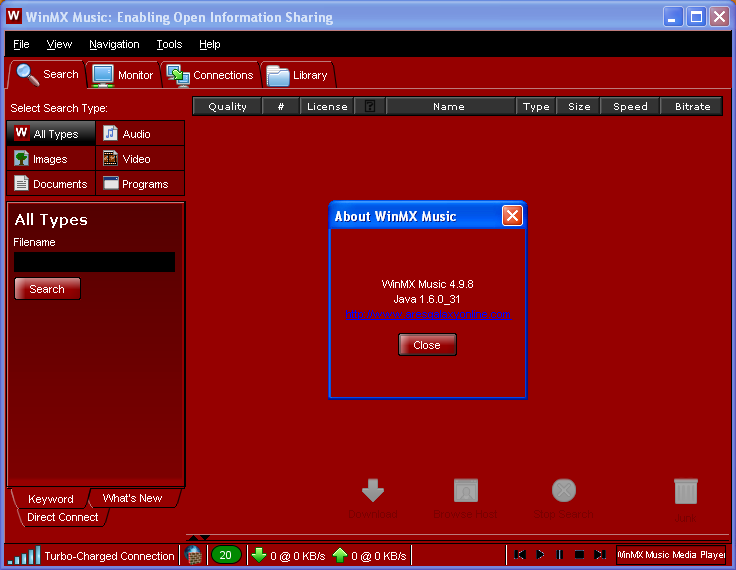736x570 pixels.
Task: Click the firewall globe status icon
Action: (193, 555)
